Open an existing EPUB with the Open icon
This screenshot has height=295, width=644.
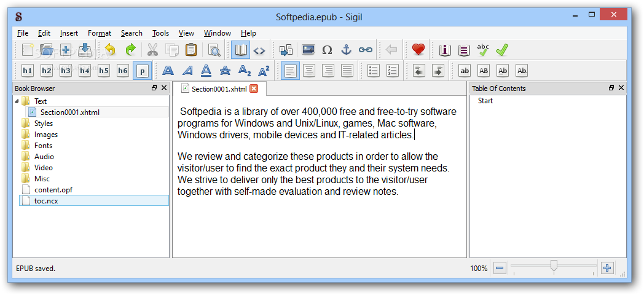[x=47, y=50]
